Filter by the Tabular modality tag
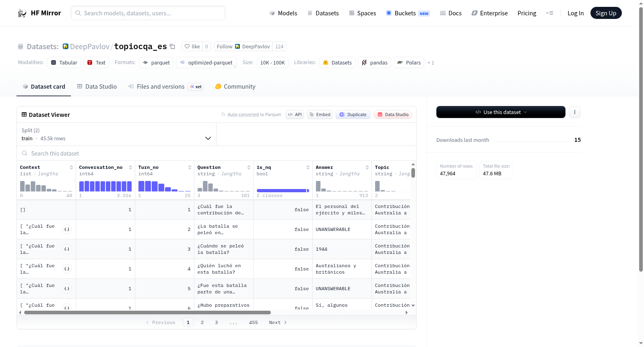 pos(64,62)
